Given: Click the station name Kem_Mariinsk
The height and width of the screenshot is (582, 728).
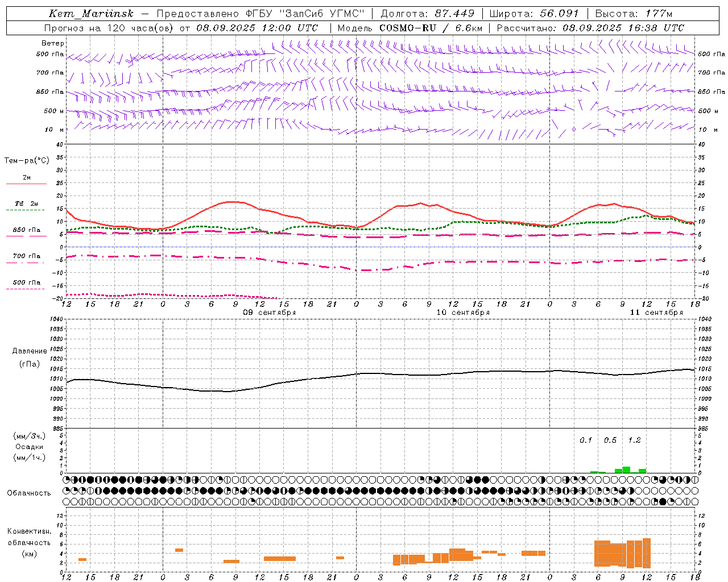Looking at the screenshot, I should coord(91,14).
